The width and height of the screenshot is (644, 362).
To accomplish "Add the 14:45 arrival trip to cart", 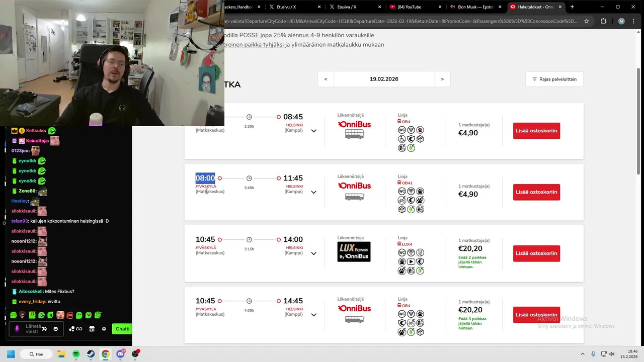I will point(536,315).
